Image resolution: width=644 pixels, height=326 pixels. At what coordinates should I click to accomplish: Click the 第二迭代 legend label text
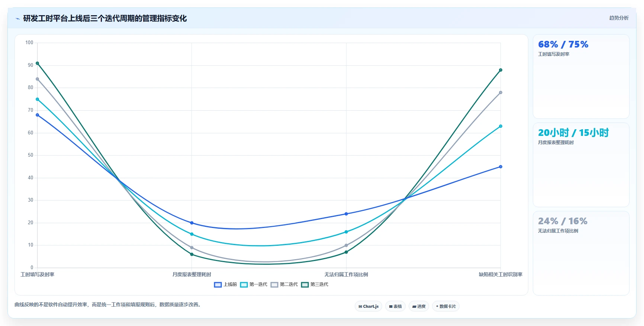click(289, 284)
